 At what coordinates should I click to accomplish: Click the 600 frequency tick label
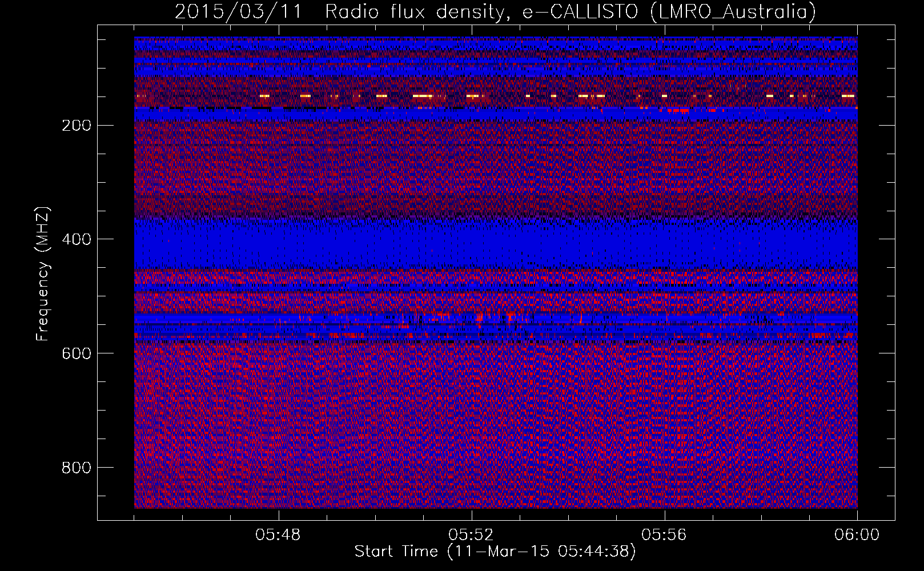click(x=76, y=353)
